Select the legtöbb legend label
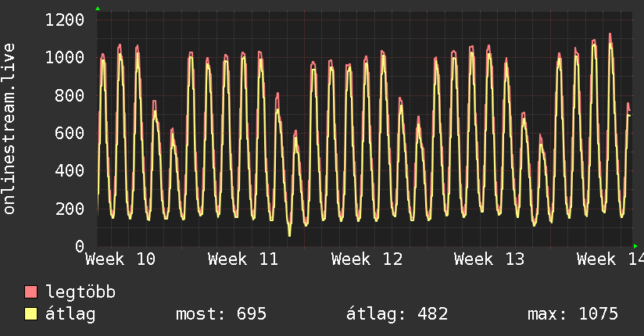Viewport: 644px width, 336px height. pyautogui.click(x=80, y=293)
